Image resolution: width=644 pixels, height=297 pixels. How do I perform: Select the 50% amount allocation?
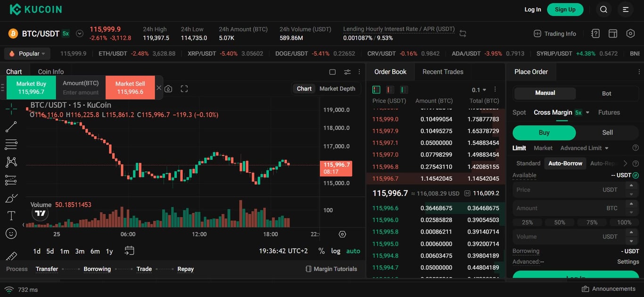tap(559, 222)
